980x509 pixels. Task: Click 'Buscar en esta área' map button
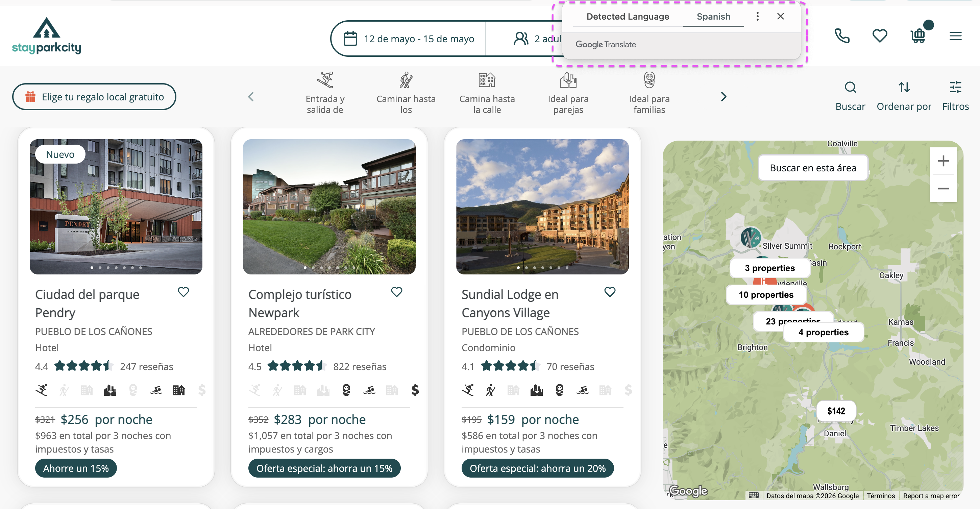[x=813, y=168]
